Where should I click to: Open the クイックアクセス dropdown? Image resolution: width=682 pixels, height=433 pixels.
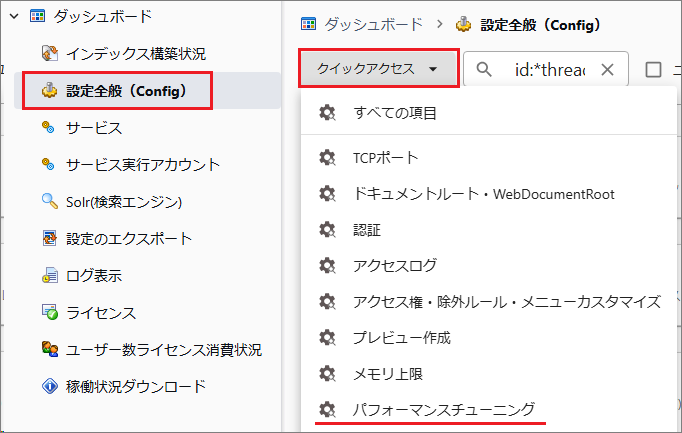point(379,69)
